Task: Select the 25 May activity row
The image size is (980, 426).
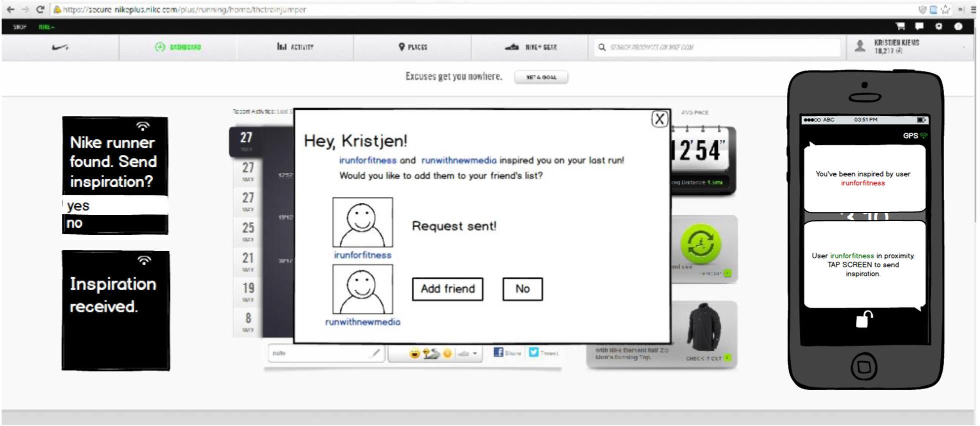Action: [x=248, y=232]
